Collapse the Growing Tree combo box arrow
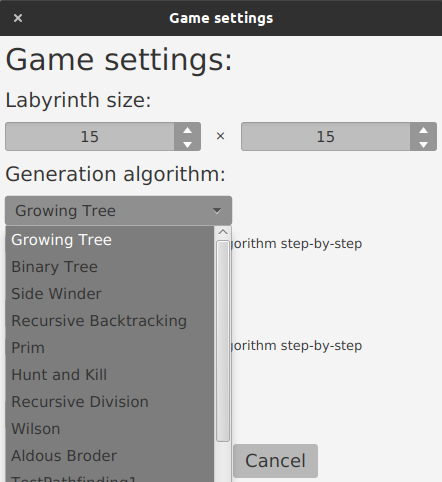Screen dimensions: 442x482 (x=217, y=211)
